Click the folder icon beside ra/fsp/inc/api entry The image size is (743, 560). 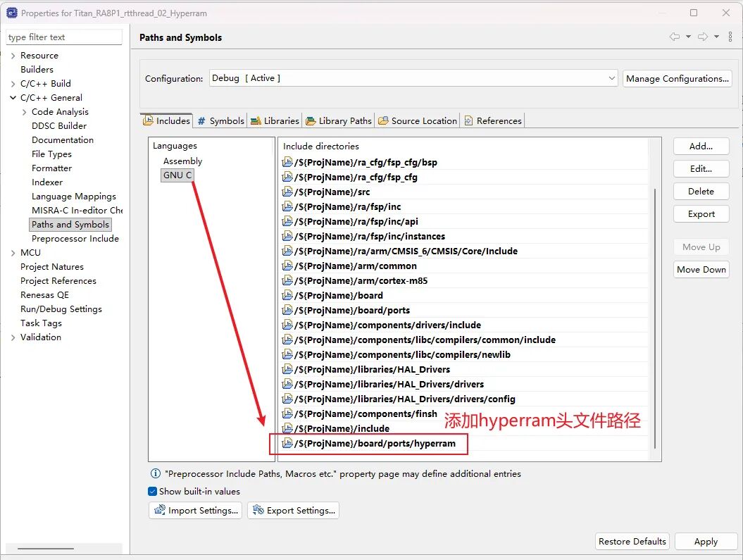coord(287,222)
